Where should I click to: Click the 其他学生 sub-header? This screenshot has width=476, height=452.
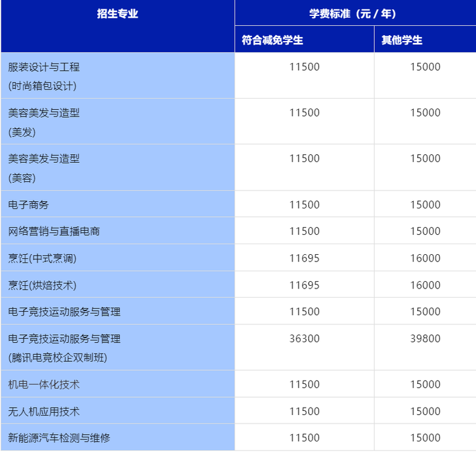pos(402,40)
